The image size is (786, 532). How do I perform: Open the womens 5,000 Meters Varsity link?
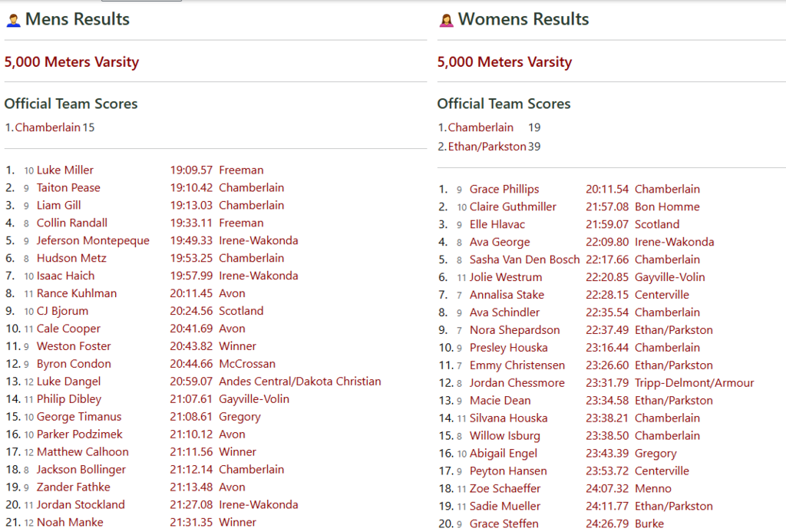504,62
